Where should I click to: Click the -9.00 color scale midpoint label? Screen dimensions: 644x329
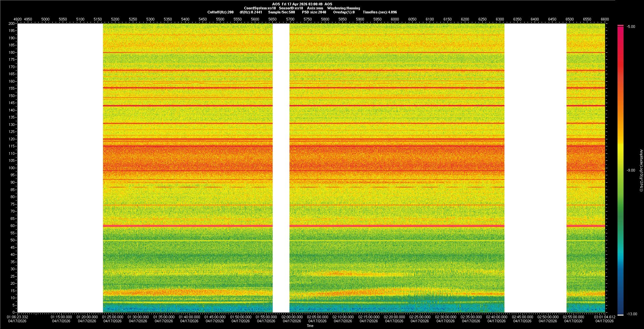click(631, 171)
